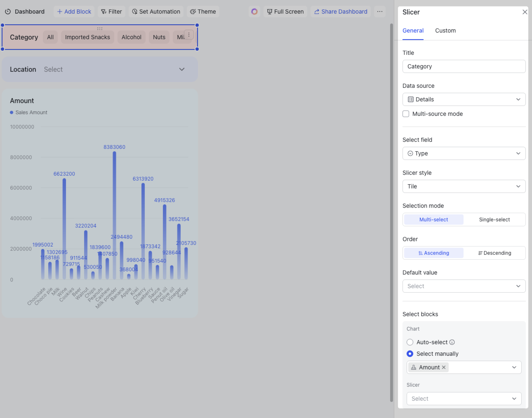Viewport: 532px width, 418px height.
Task: Click the Amount chart title
Action: (x=22, y=101)
